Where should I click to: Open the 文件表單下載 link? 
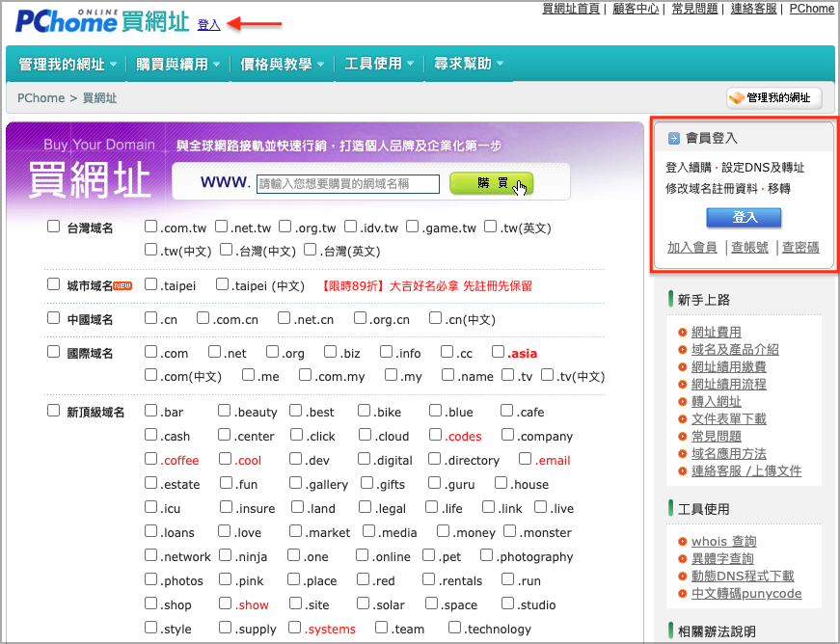pos(728,418)
